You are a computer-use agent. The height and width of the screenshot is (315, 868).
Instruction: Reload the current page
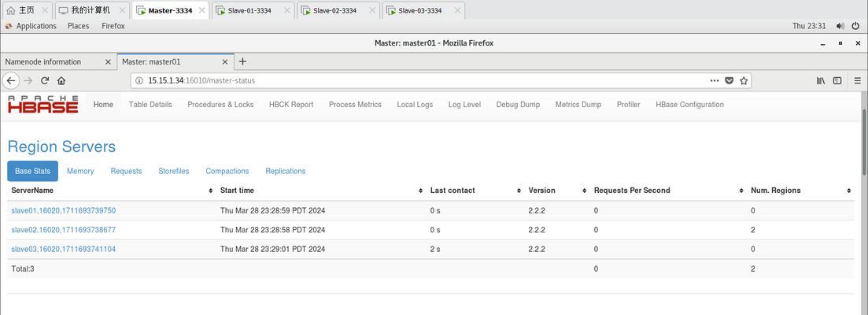click(45, 81)
